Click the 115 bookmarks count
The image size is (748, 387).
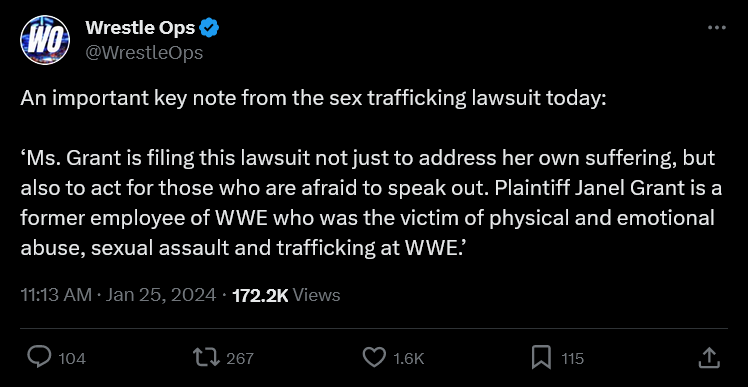click(572, 359)
